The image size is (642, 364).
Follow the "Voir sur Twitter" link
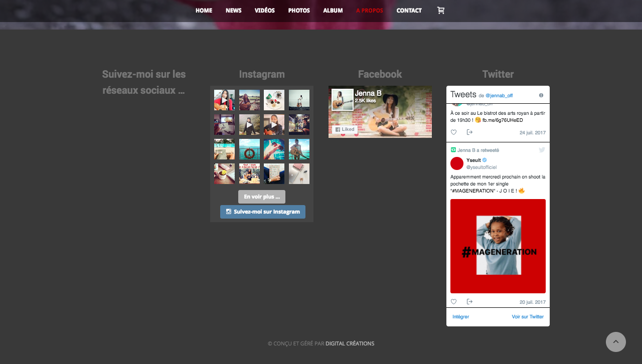click(x=528, y=317)
